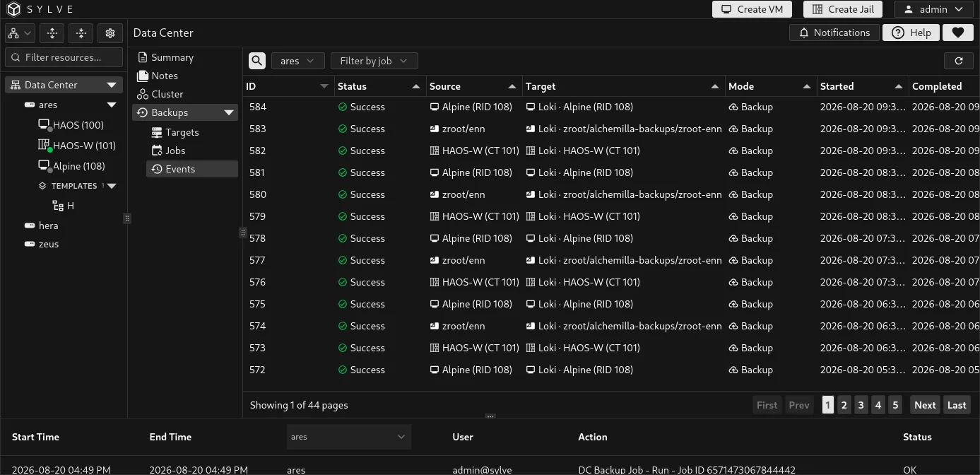
Task: Go to page 3
Action: (861, 405)
